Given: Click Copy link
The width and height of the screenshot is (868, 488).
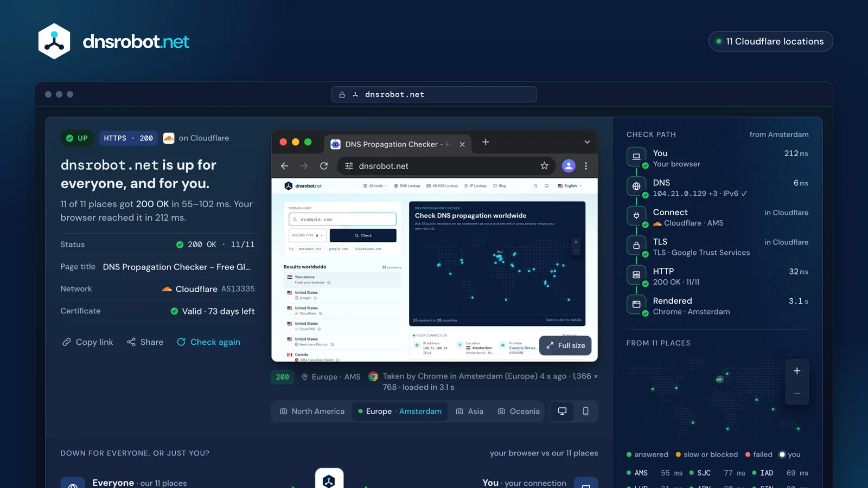Looking at the screenshot, I should (x=88, y=342).
